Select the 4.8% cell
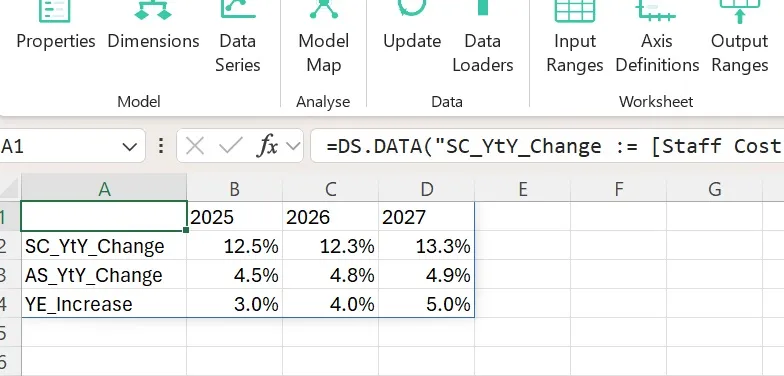This screenshot has height=376, width=784. click(x=330, y=274)
